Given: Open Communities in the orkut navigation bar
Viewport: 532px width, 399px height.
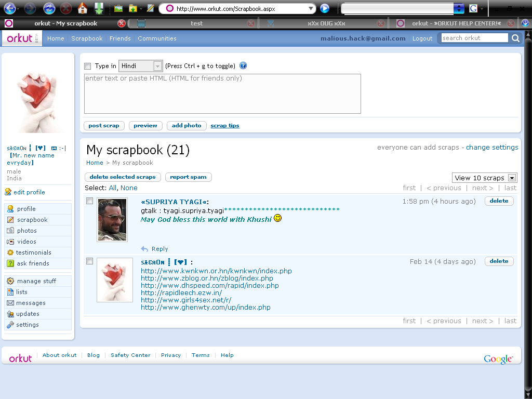Looking at the screenshot, I should (157, 38).
